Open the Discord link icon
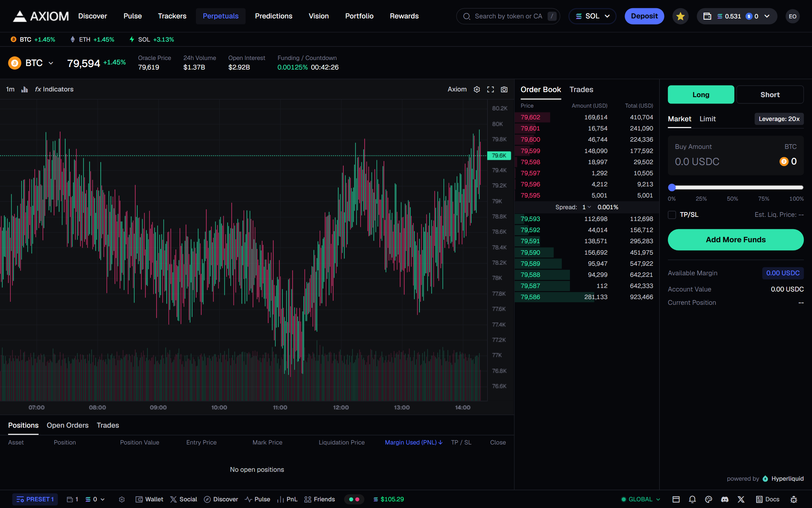 pos(725,499)
